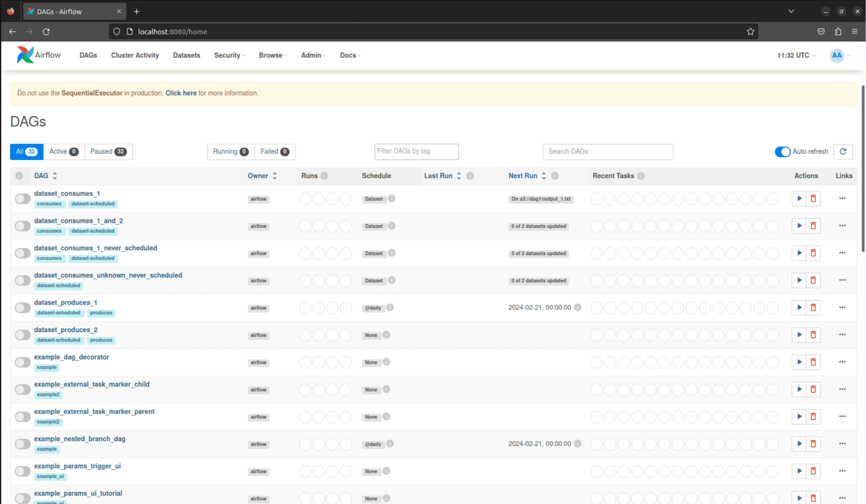The image size is (866, 504).
Task: Switch to the Paused DAGs filter tab
Action: pyautogui.click(x=108, y=152)
